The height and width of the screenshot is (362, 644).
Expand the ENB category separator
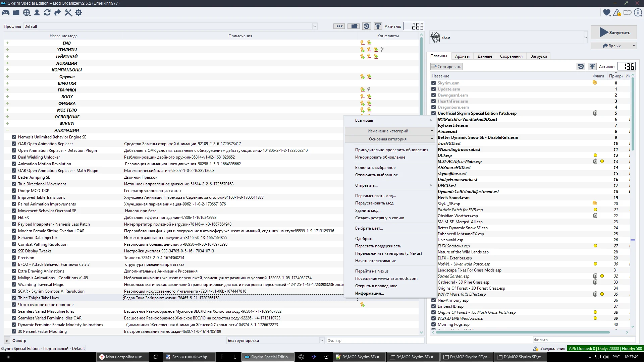tap(7, 43)
